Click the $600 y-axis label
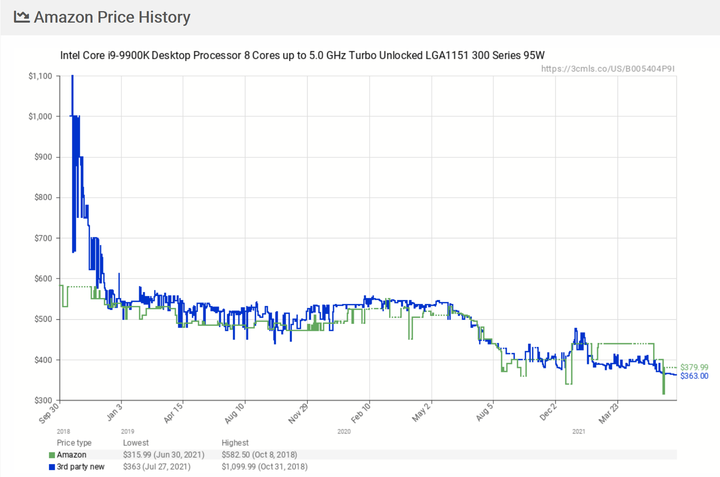 click(43, 279)
